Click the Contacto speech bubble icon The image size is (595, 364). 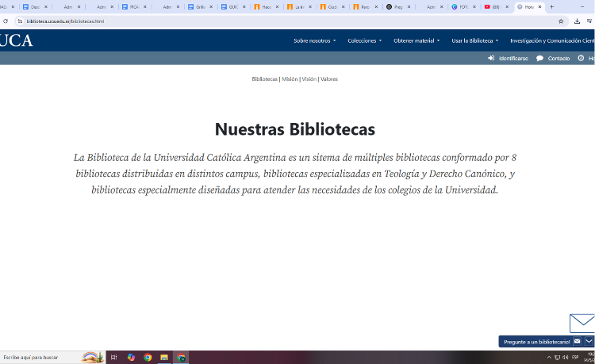[x=539, y=58]
